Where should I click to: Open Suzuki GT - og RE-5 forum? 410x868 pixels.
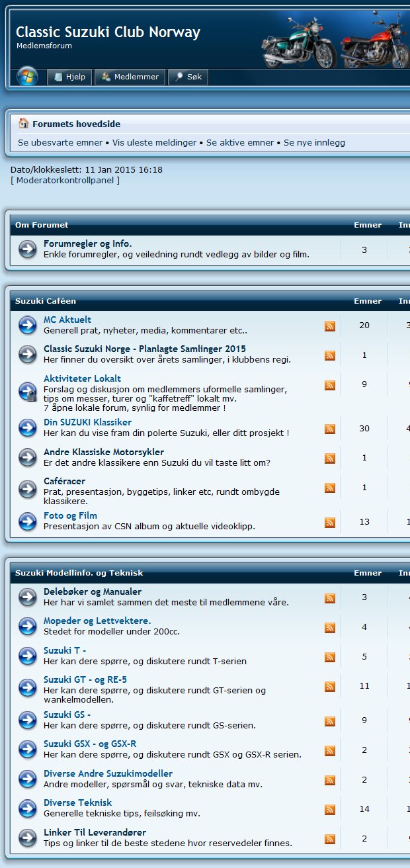(x=85, y=679)
